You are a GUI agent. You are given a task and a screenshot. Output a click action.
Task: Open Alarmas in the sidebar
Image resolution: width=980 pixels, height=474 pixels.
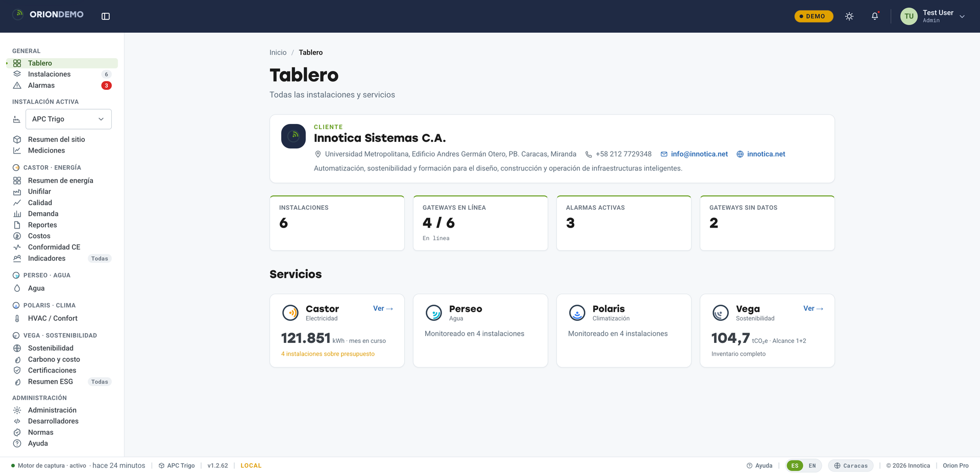[x=62, y=86]
